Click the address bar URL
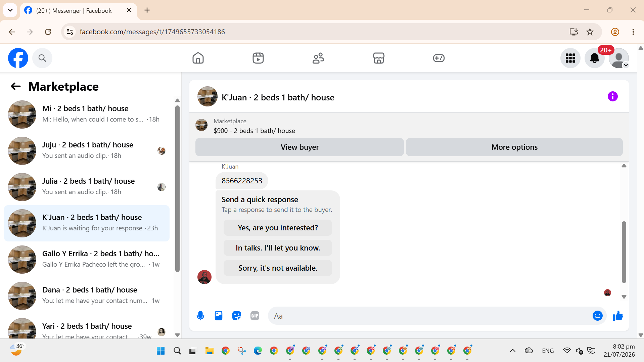The image size is (644, 362). (x=152, y=32)
